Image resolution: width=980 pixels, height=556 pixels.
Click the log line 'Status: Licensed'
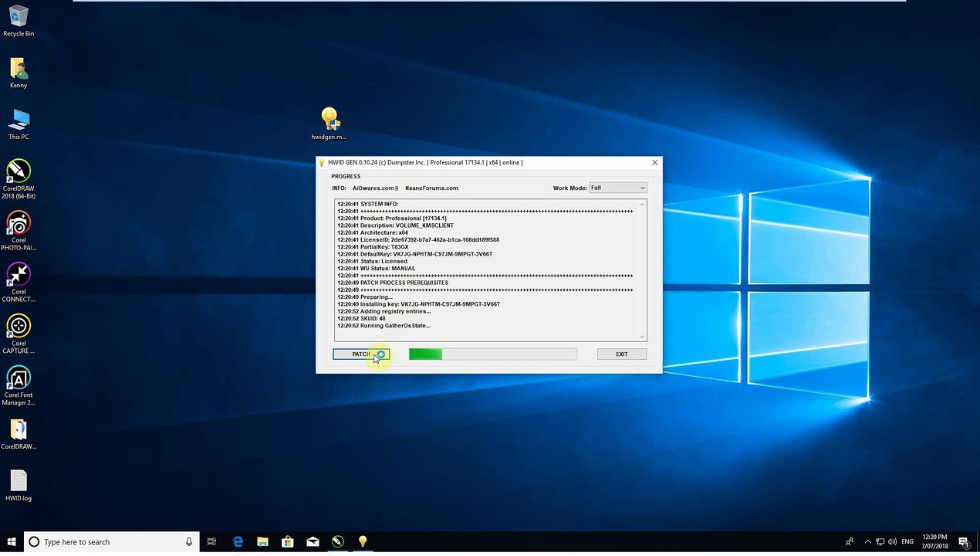click(x=372, y=261)
